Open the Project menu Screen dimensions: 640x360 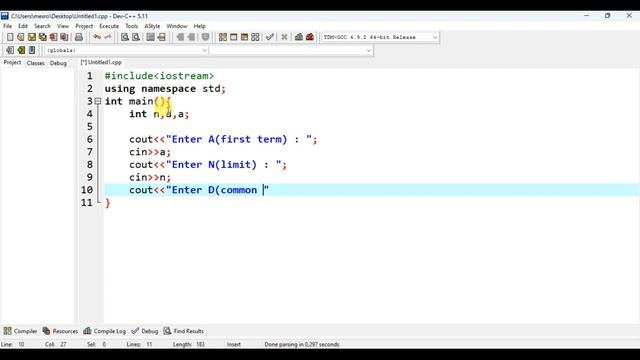click(x=84, y=26)
